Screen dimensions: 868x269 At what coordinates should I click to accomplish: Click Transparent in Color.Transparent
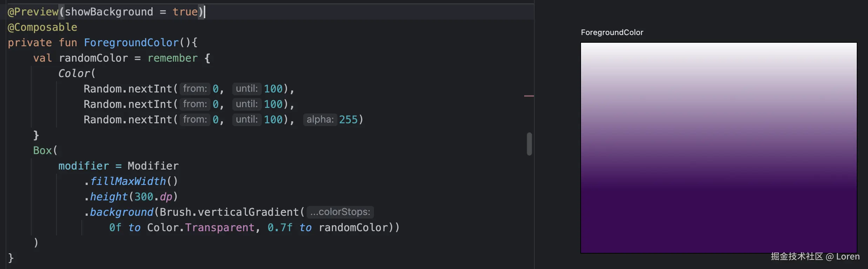tap(220, 228)
